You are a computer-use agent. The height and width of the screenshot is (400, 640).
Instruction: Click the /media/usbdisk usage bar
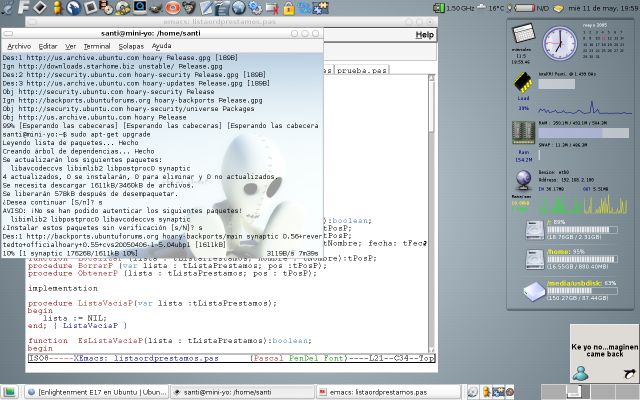(x=582, y=291)
